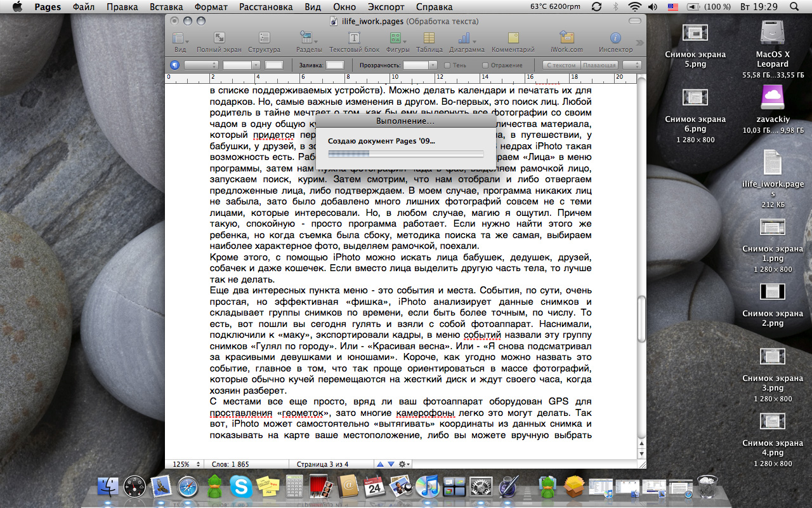Share via iWork.com button
The image size is (812, 508).
tap(566, 42)
